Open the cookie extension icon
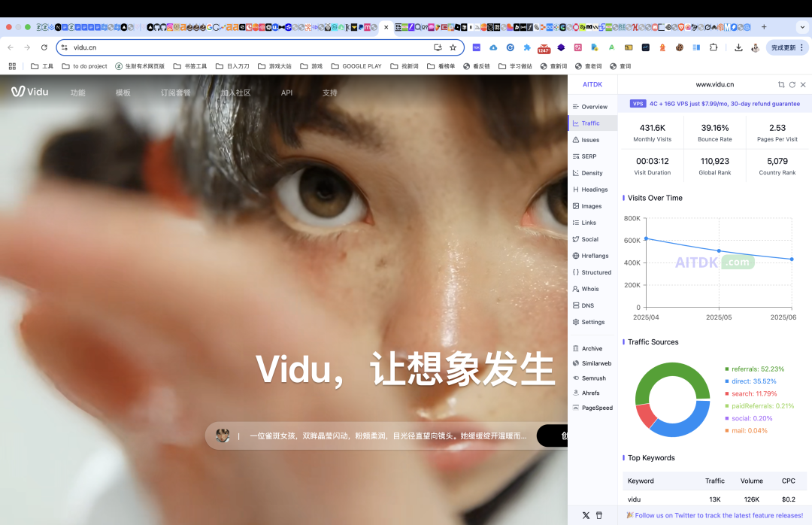812x525 pixels. pyautogui.click(x=679, y=47)
